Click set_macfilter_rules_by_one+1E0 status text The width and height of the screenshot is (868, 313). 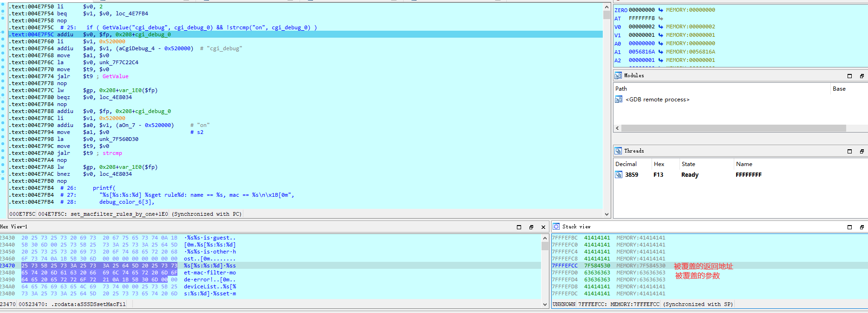point(119,214)
